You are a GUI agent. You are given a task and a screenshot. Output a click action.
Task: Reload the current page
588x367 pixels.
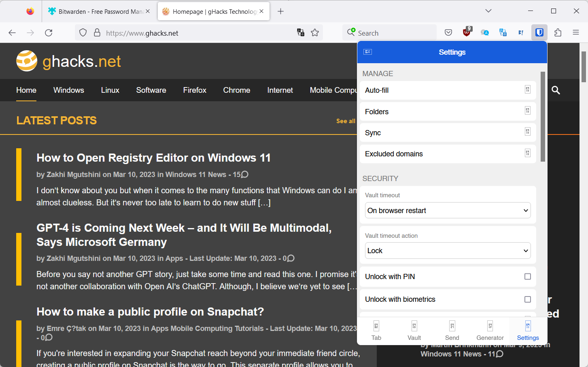49,33
